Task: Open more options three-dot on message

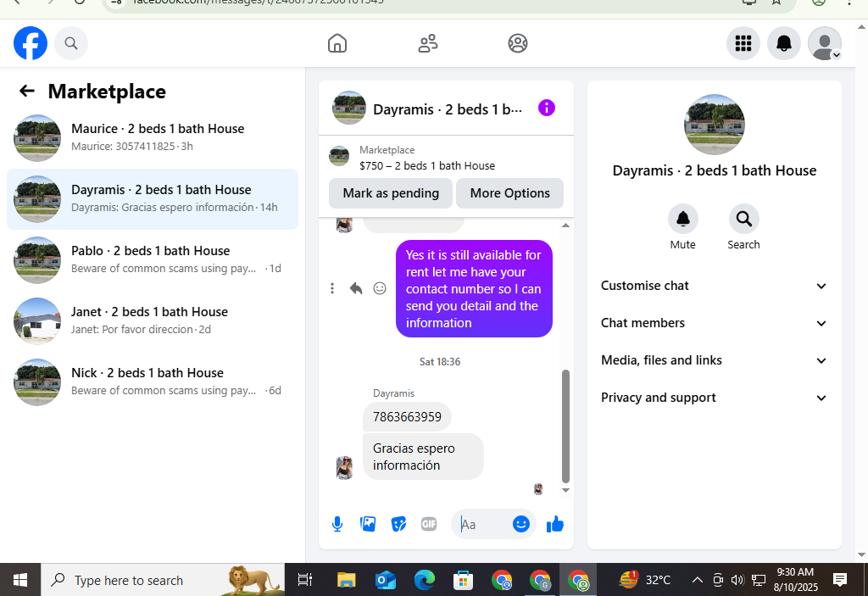Action: point(332,288)
